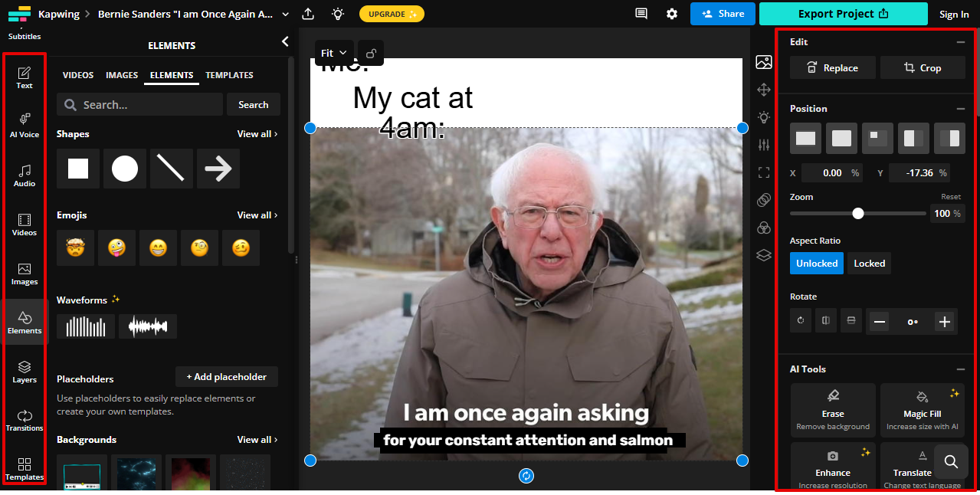Click the three-circle color filter icon
Image resolution: width=980 pixels, height=495 pixels.
[x=763, y=228]
